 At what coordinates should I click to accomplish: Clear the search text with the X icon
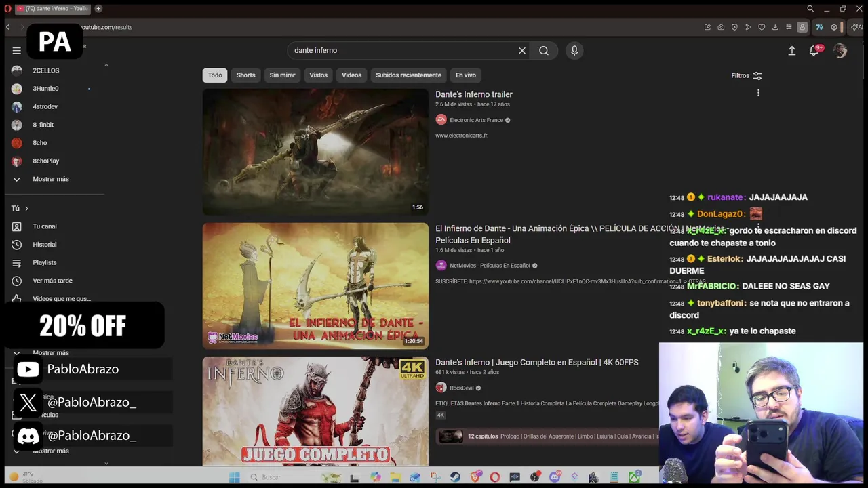coord(522,50)
